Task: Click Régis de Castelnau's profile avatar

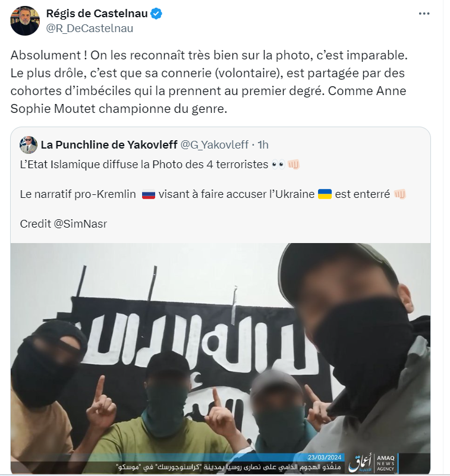Action: 25,21
